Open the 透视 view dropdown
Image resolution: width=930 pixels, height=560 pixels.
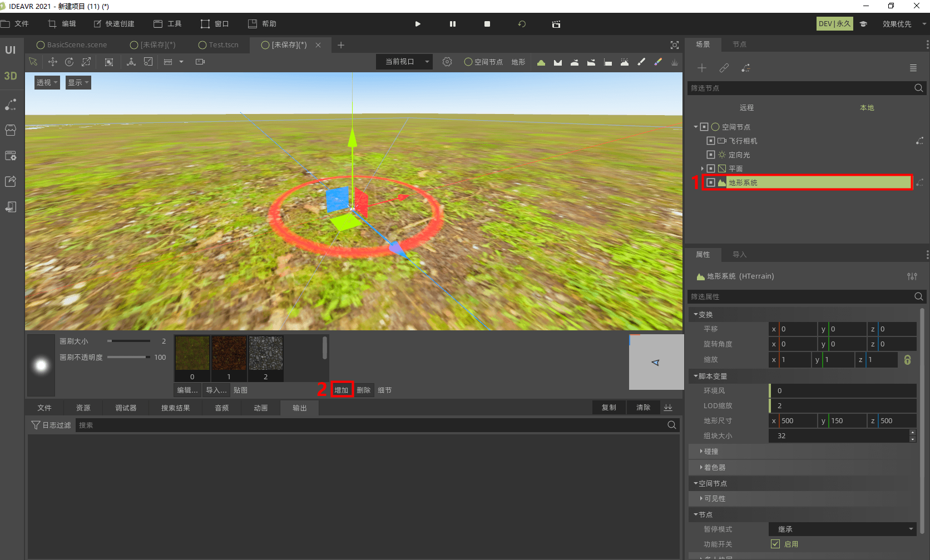click(x=47, y=82)
